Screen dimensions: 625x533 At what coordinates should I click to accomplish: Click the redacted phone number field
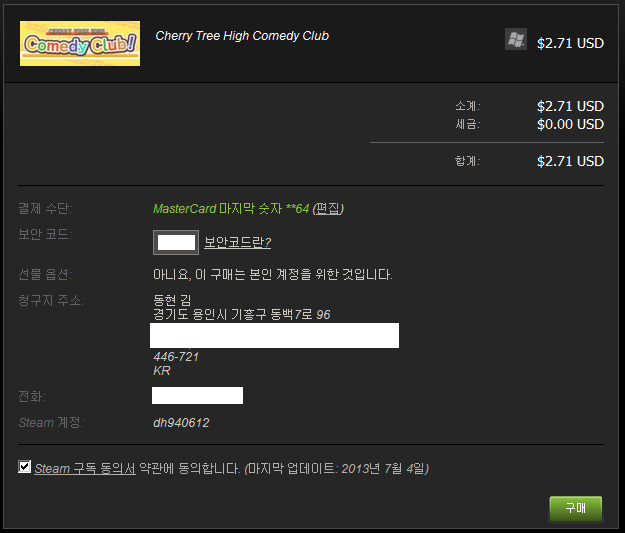pos(197,395)
